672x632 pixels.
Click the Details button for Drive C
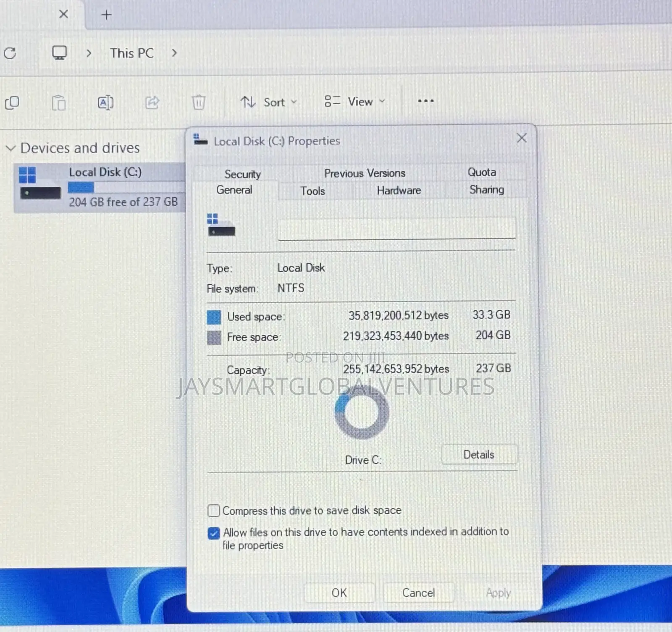(479, 454)
